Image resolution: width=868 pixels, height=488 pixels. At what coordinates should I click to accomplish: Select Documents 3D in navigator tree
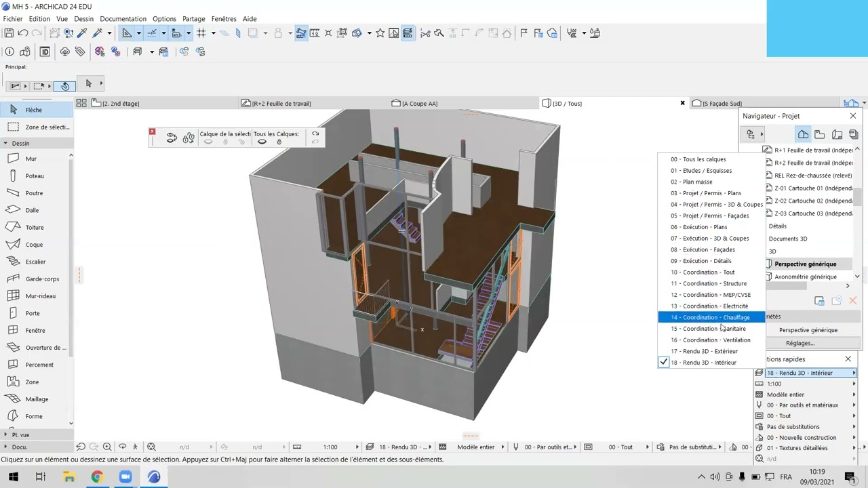tap(787, 239)
